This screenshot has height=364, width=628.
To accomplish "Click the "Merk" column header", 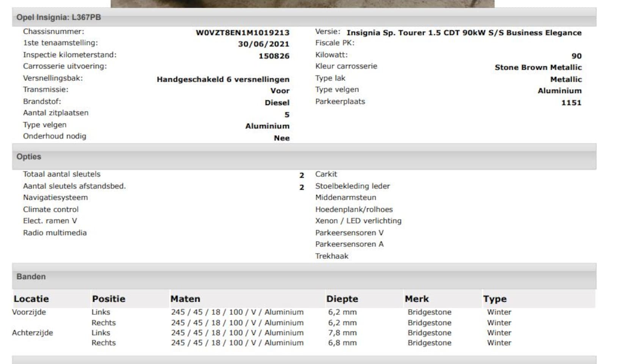I will (x=416, y=299).
